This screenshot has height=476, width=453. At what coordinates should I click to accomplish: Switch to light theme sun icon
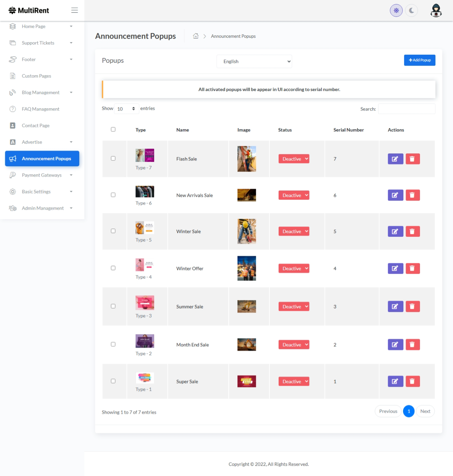coord(396,11)
